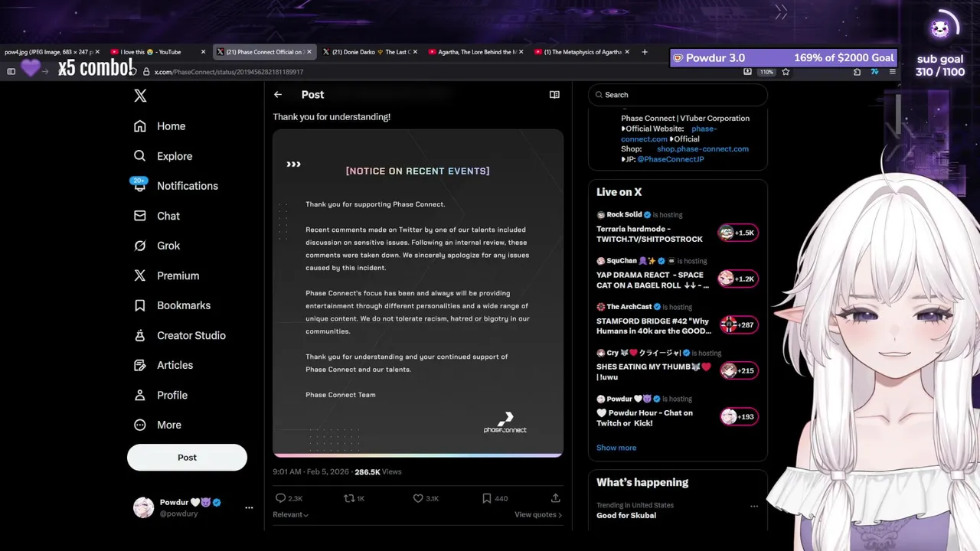The height and width of the screenshot is (551, 980).
Task: Click the +1.2K listeners badge
Action: tap(738, 279)
